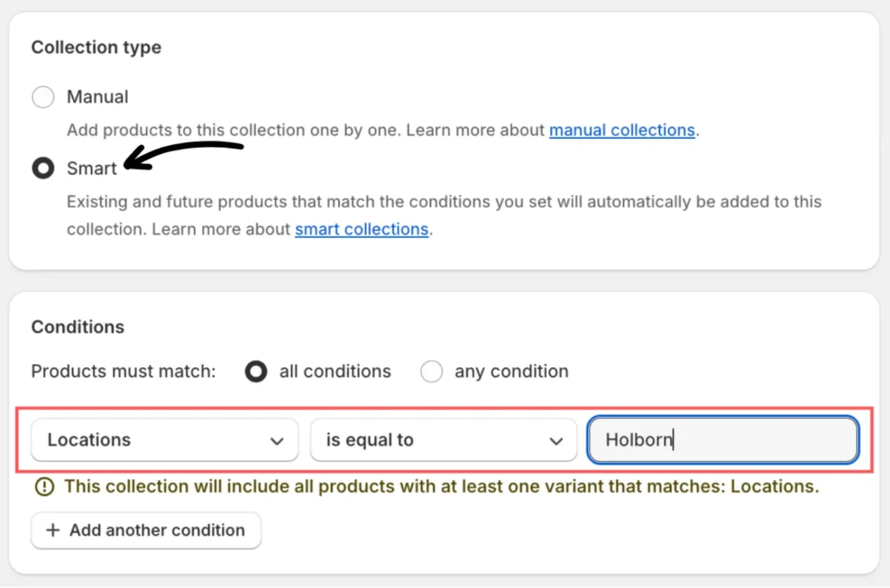This screenshot has width=890, height=588.
Task: Click the Holborn value input field
Action: click(x=723, y=440)
